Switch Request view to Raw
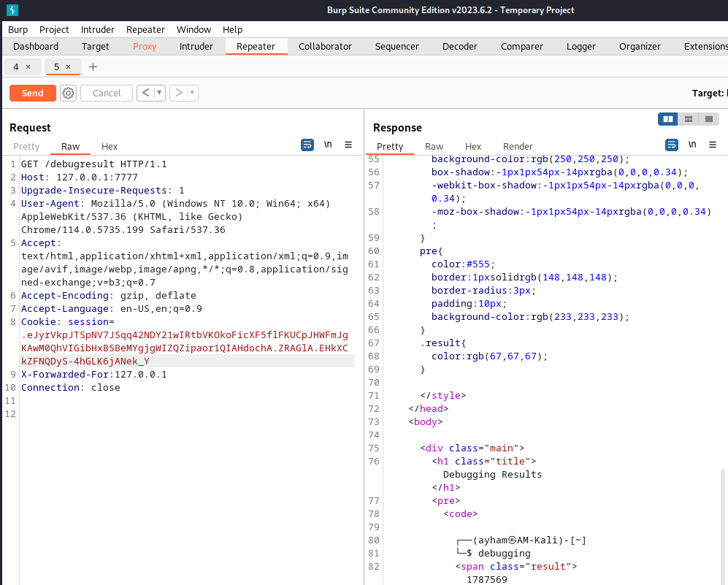The height and width of the screenshot is (585, 728). click(x=71, y=146)
